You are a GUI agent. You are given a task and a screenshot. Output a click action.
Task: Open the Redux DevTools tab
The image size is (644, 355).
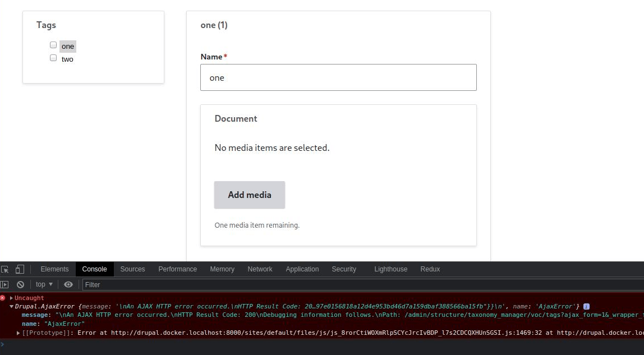430,269
